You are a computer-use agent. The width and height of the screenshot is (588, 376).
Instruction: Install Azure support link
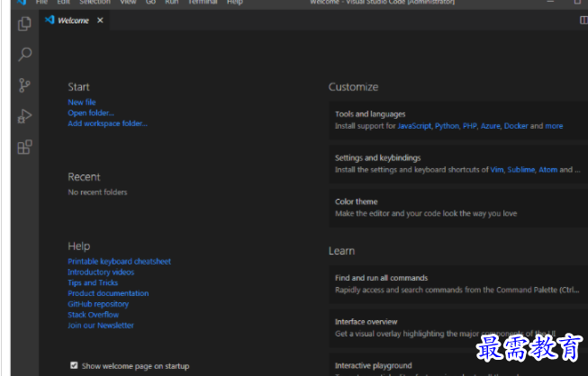(490, 126)
